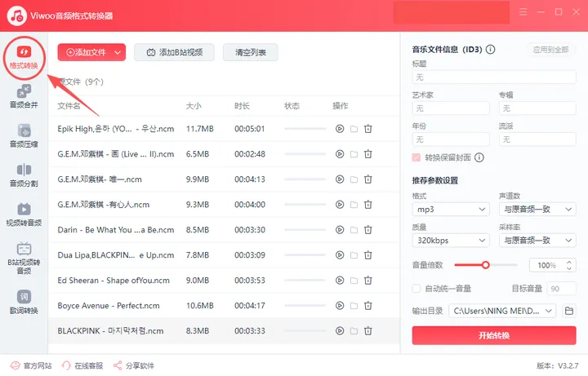Delete Ed Sheeran - Shape ofYou.ncm
This screenshot has width=588, height=376.
click(368, 280)
